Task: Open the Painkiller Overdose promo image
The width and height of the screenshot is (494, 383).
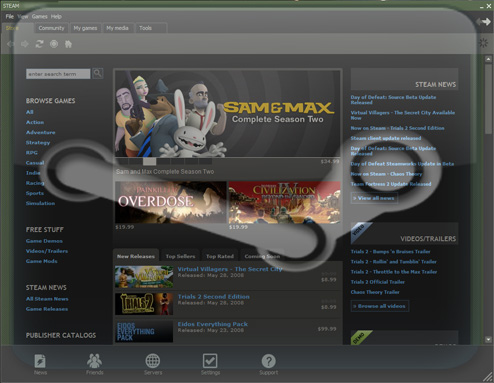Action: (x=171, y=202)
